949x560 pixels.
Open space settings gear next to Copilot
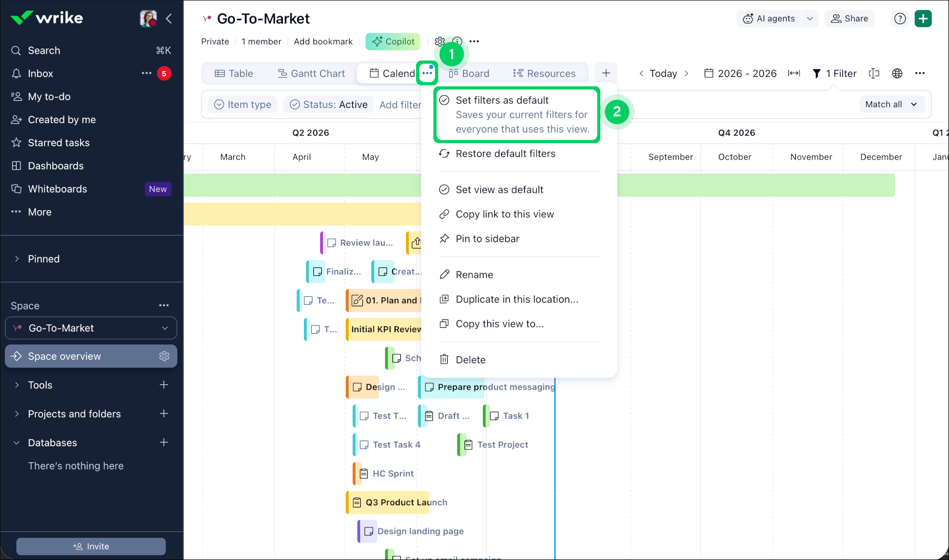click(x=440, y=42)
